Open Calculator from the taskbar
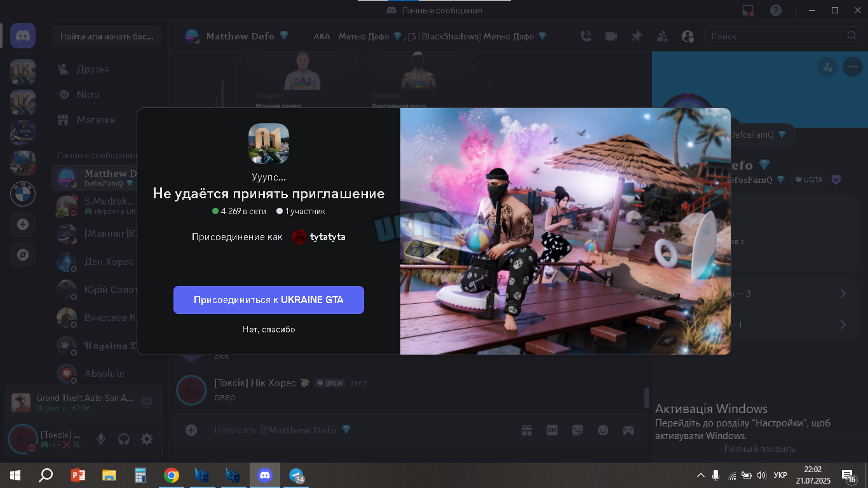 tap(140, 475)
